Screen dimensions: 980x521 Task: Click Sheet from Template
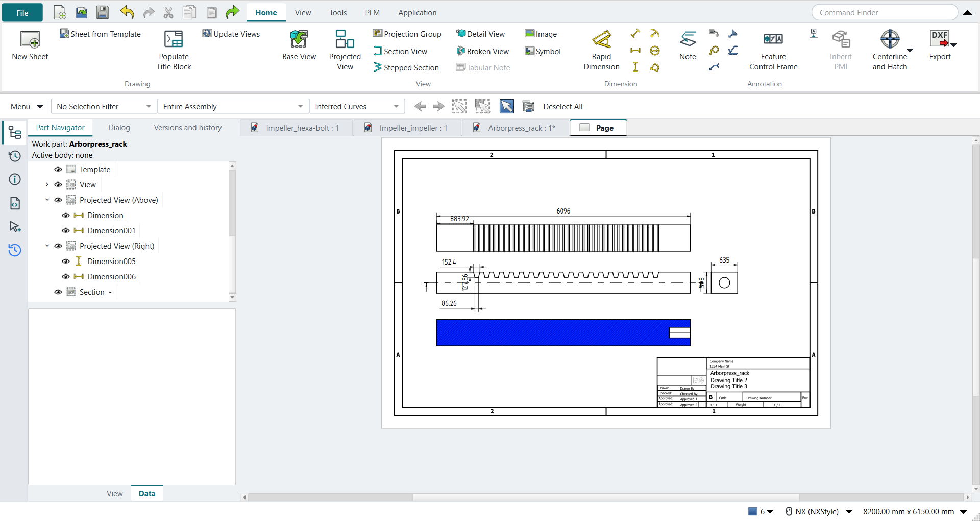pos(100,34)
